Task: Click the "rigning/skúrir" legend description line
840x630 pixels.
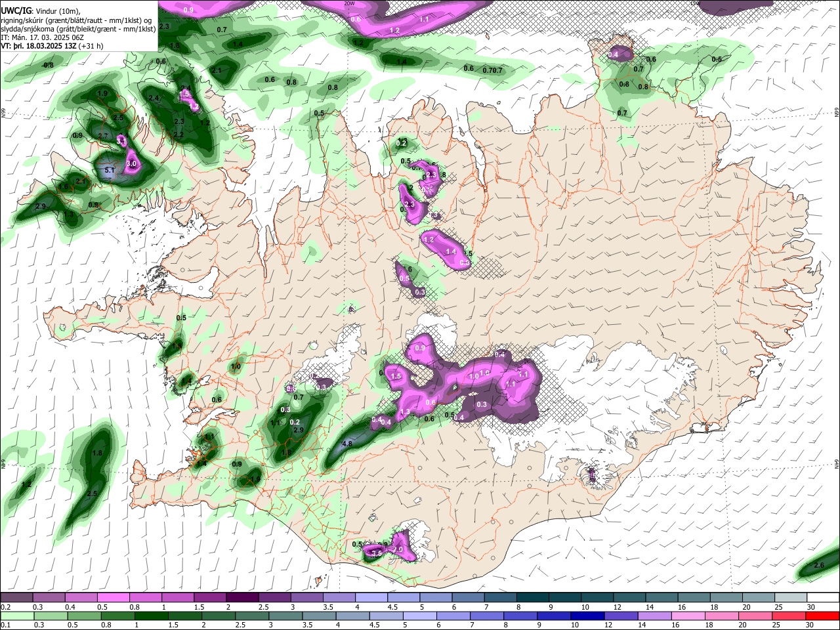Action: (x=77, y=20)
